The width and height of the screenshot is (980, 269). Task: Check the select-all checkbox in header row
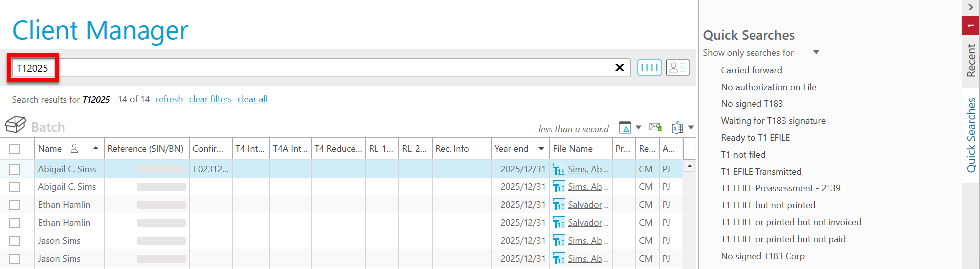click(15, 149)
